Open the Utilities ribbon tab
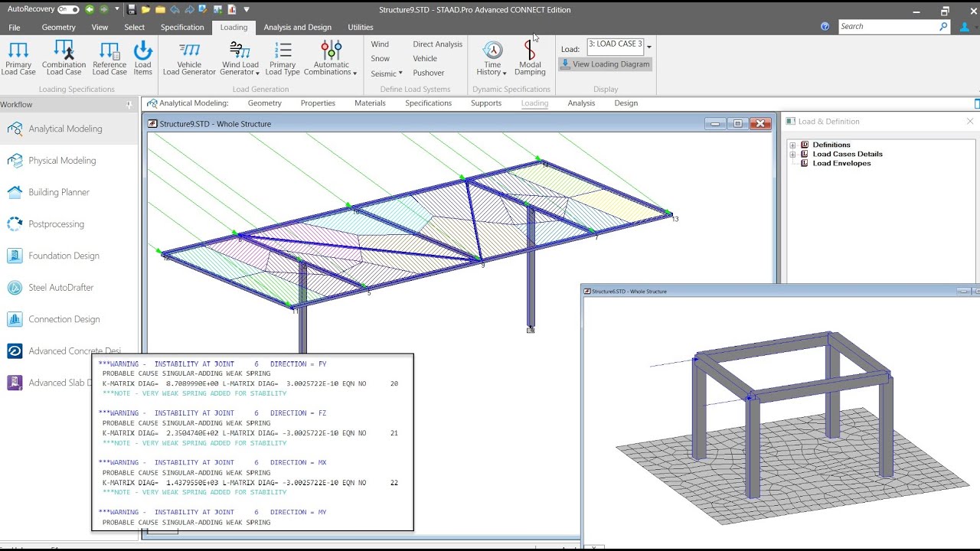This screenshot has width=980, height=551. coord(361,27)
